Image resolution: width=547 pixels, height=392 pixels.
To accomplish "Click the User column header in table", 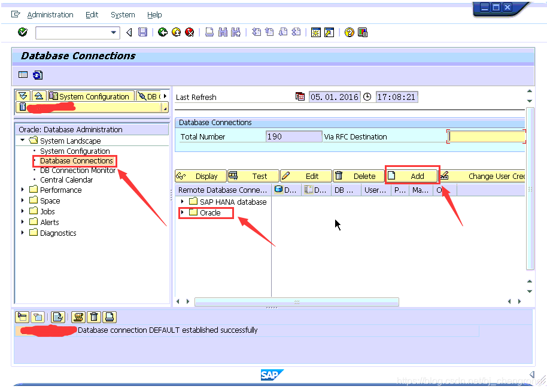I will [375, 190].
